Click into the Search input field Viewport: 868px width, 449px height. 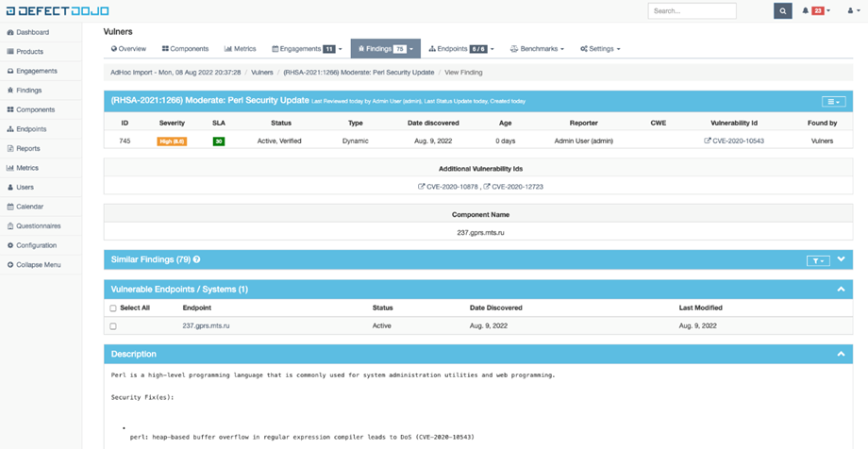pos(692,10)
